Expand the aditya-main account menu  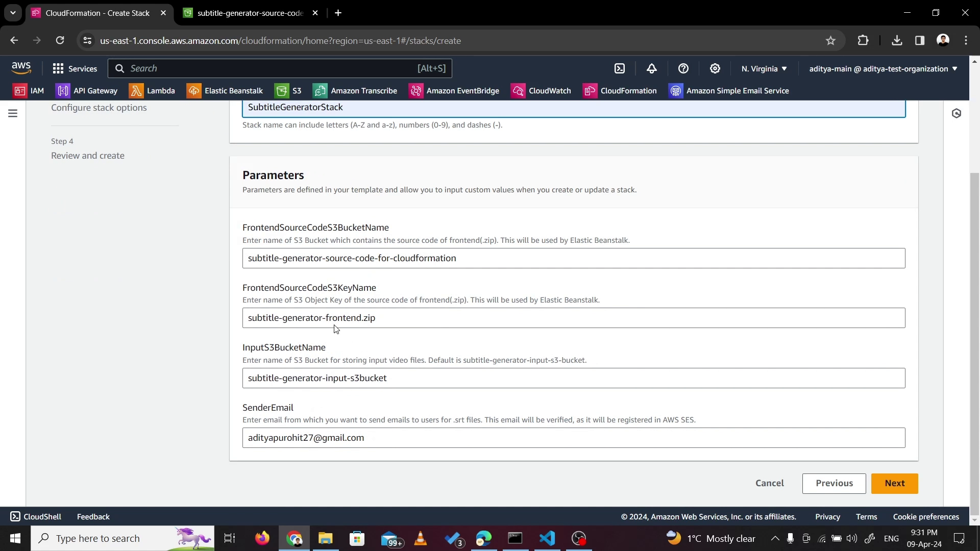(x=883, y=68)
